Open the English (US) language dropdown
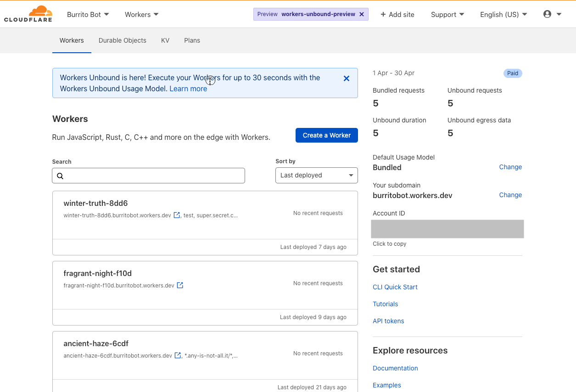 tap(503, 15)
